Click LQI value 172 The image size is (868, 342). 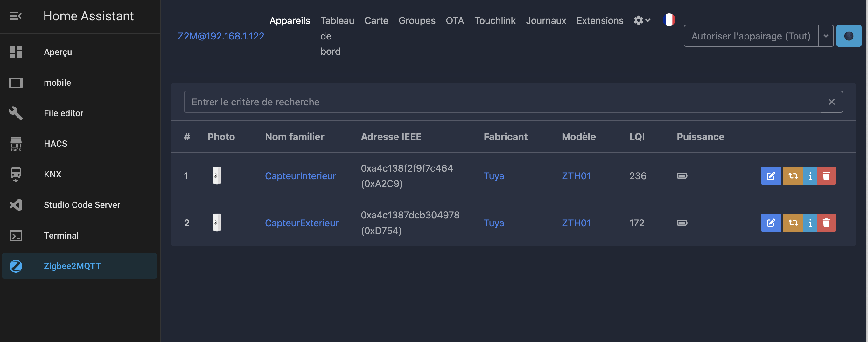click(x=636, y=223)
